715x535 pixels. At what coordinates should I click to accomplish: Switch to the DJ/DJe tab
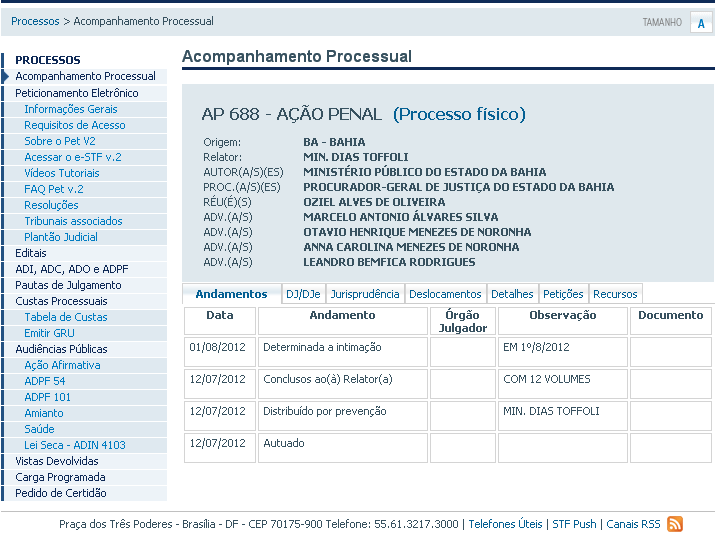tap(303, 294)
